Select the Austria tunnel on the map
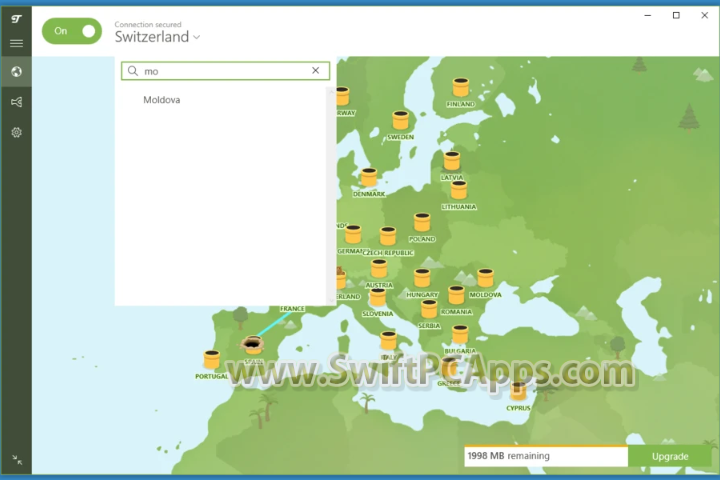 click(379, 269)
